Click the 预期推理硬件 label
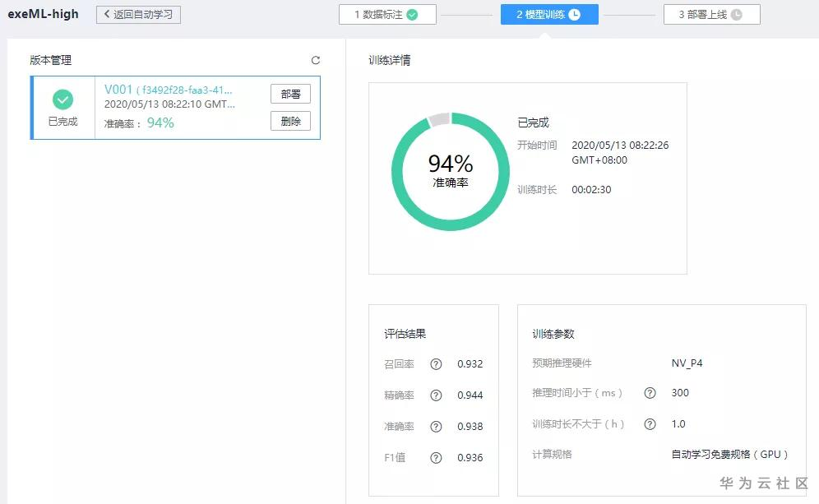The height and width of the screenshot is (504, 819). (562, 363)
